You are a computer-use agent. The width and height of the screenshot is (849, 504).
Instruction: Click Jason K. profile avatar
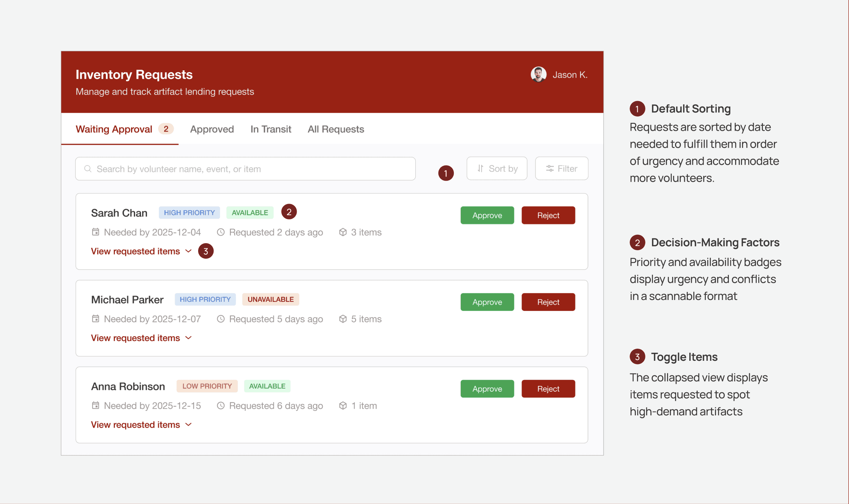click(x=538, y=74)
